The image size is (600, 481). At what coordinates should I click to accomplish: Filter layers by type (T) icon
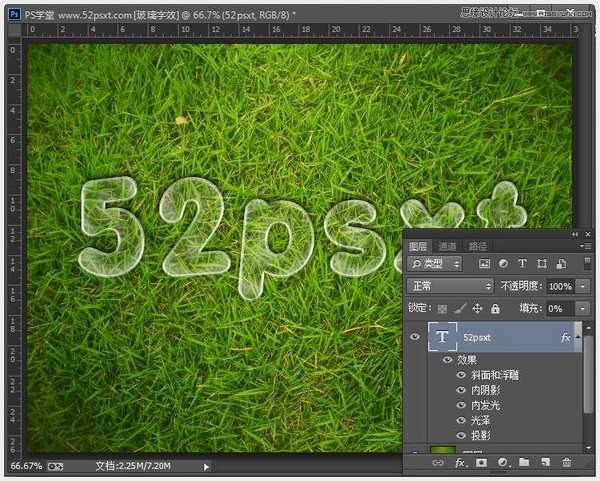click(523, 264)
